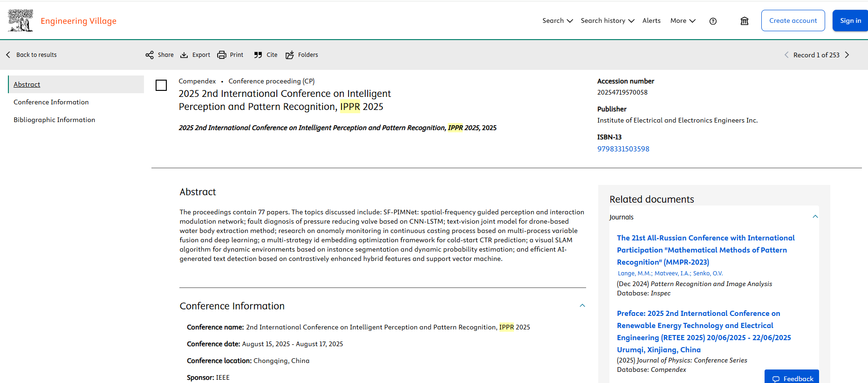Select the record checkbox beside title
The width and height of the screenshot is (868, 383).
point(161,85)
